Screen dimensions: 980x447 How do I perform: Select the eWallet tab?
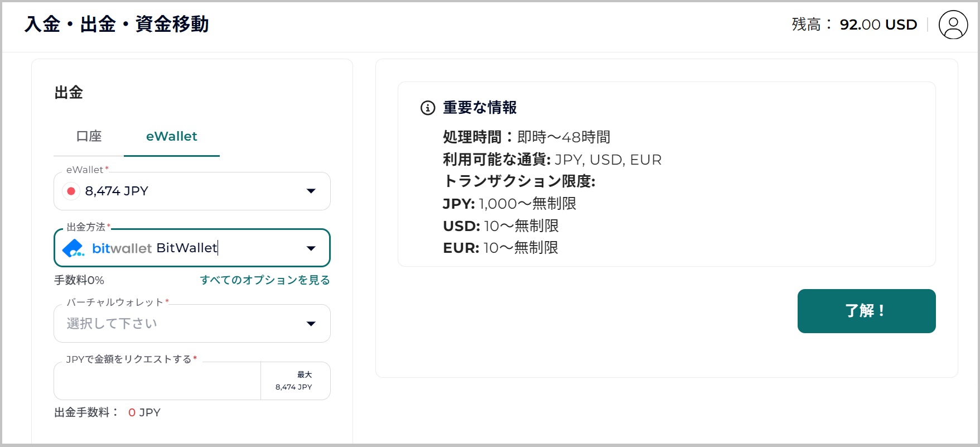[171, 137]
